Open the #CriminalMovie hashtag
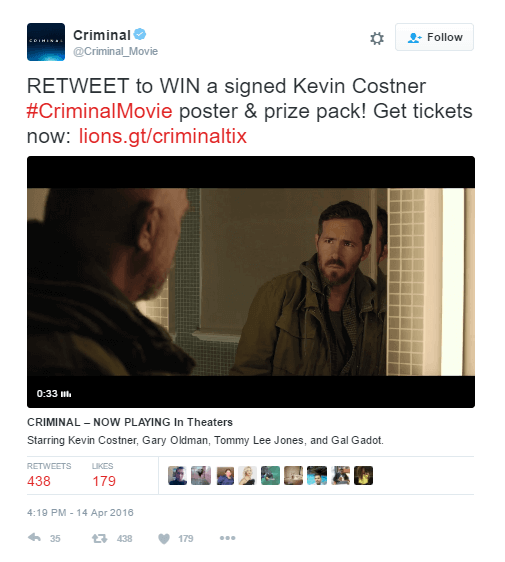The image size is (505, 562). (100, 111)
